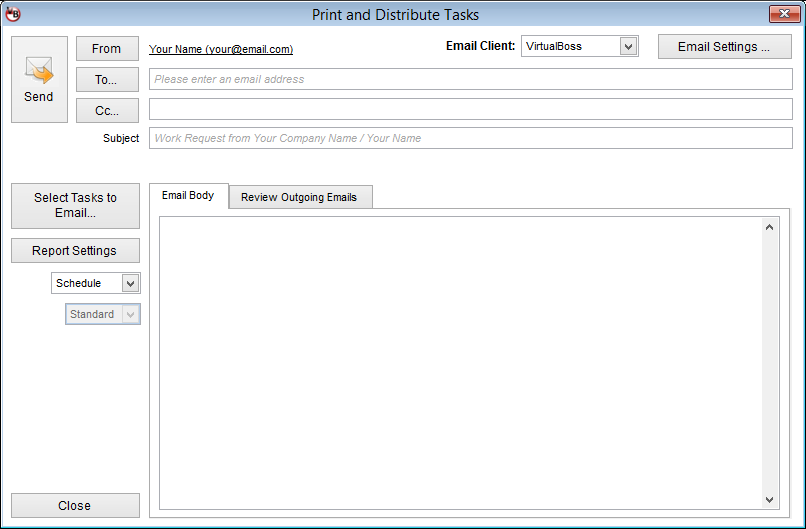
Task: Open address picker with To... button
Action: click(x=107, y=79)
